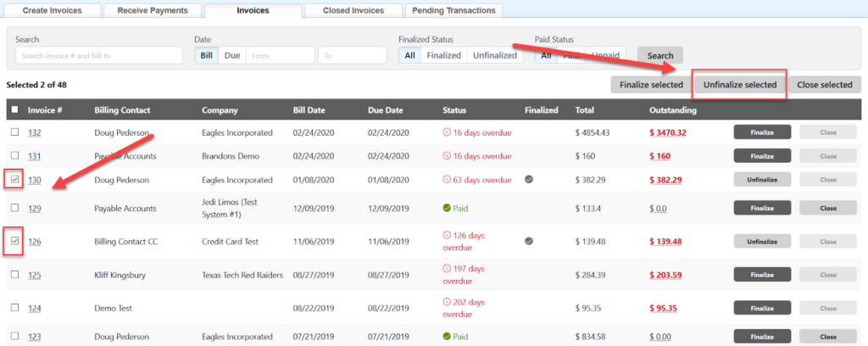This screenshot has height=346, width=868.
Task: Click green Paid check icon for invoice 129
Action: (447, 209)
